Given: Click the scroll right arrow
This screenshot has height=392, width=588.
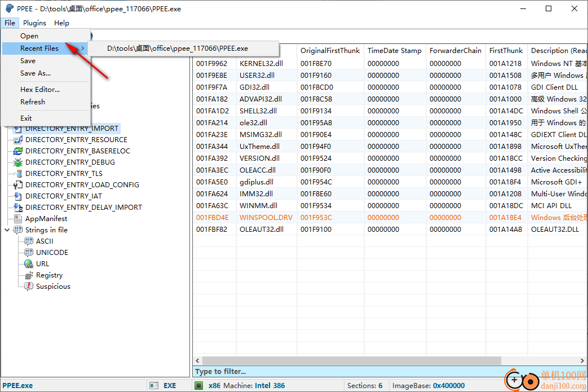Looking at the screenshot, I should pyautogui.click(x=582, y=360).
